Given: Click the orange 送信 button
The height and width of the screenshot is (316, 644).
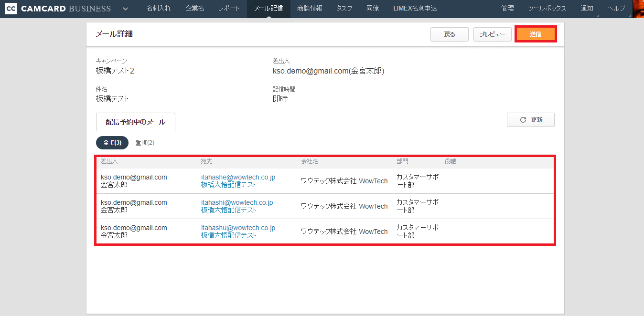Looking at the screenshot, I should [536, 34].
